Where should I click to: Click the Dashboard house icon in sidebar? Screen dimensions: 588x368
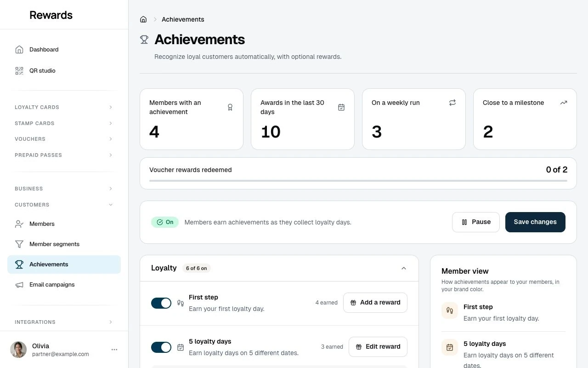[19, 50]
